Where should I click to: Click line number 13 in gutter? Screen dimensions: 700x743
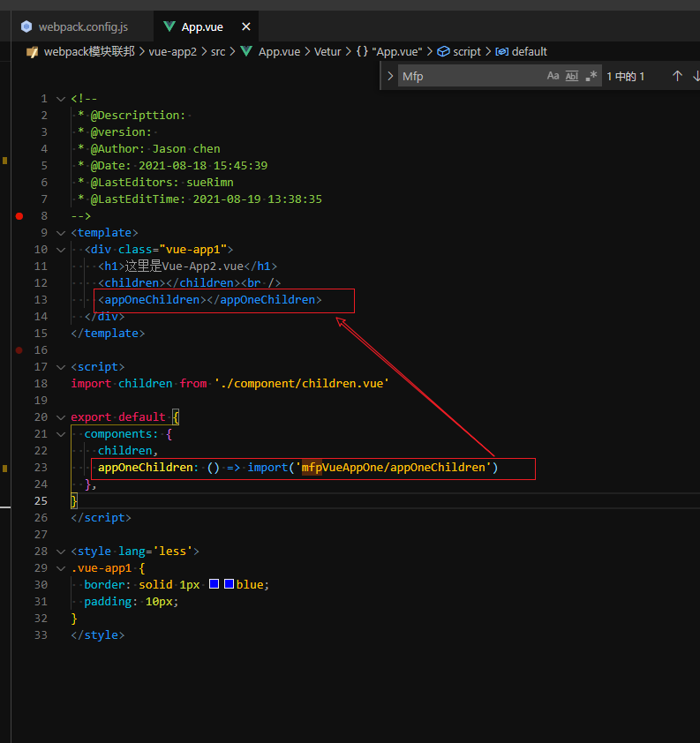41,300
